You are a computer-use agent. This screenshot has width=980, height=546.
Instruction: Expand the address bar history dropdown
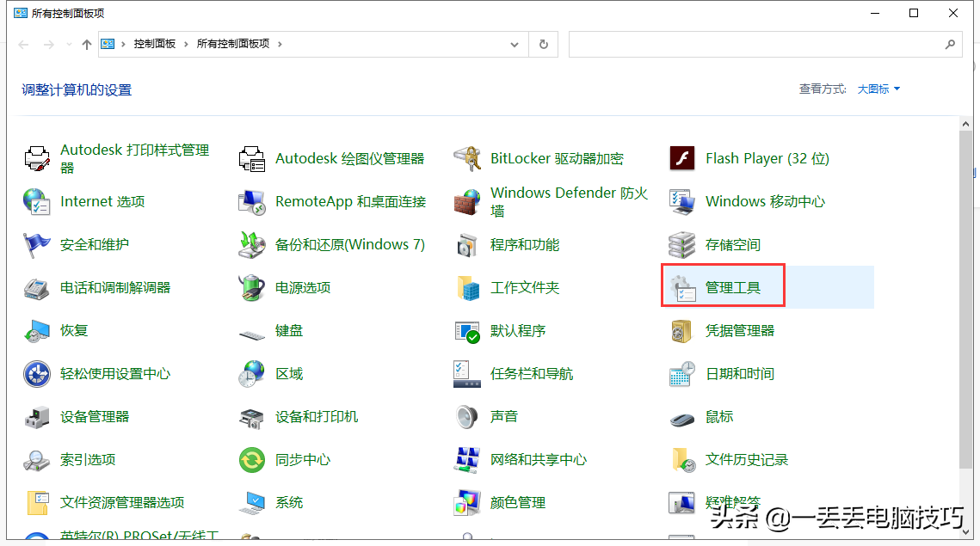pyautogui.click(x=514, y=43)
